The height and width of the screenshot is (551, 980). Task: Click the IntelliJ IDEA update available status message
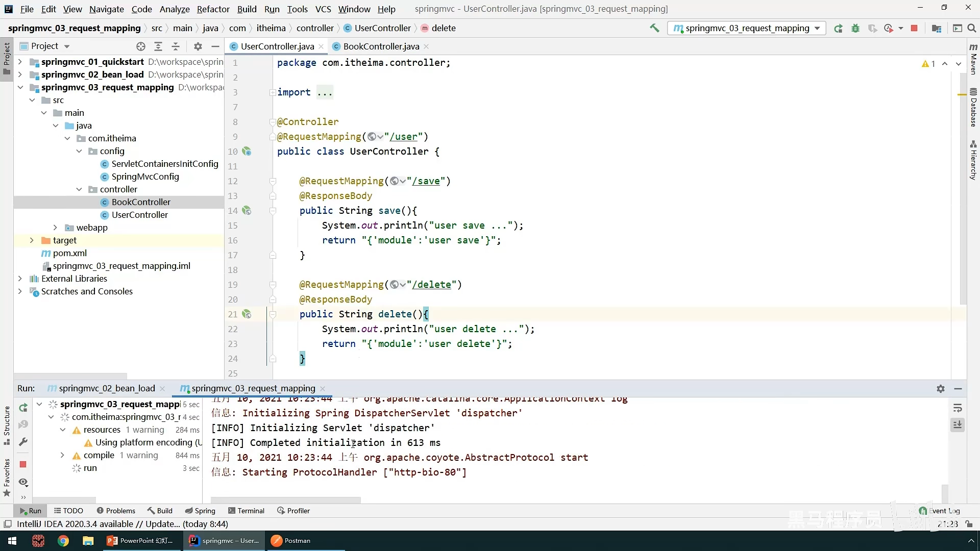(x=122, y=524)
